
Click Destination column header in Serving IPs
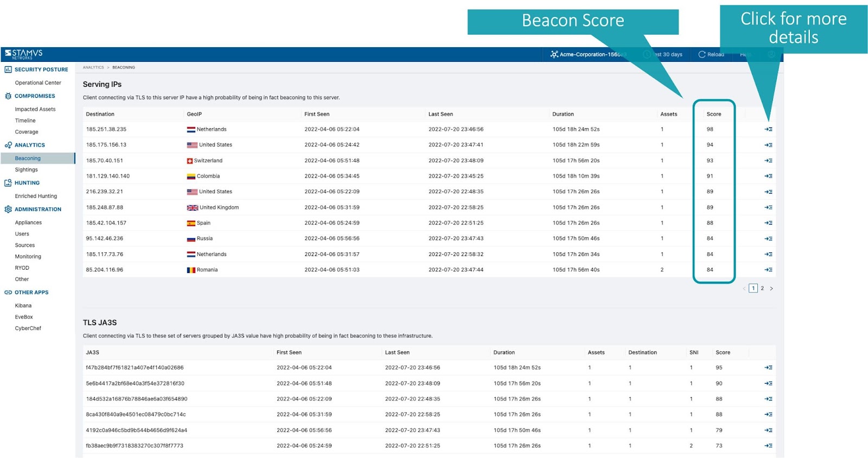[x=100, y=114]
